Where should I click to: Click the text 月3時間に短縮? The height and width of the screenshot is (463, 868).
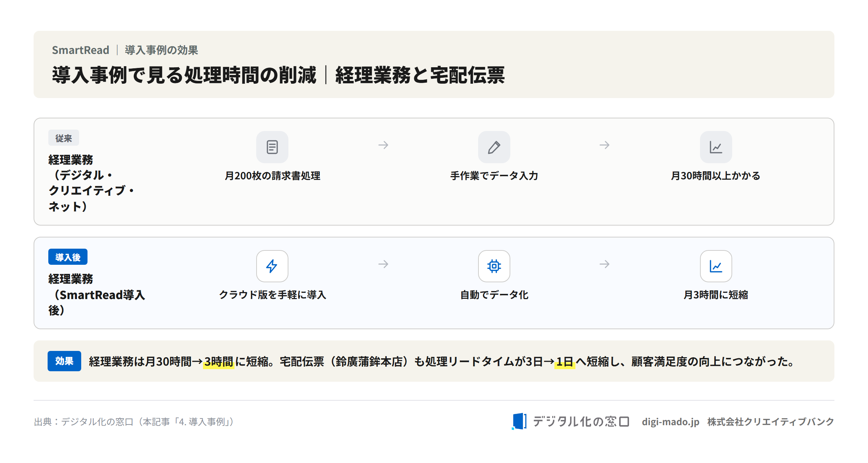pos(716,295)
